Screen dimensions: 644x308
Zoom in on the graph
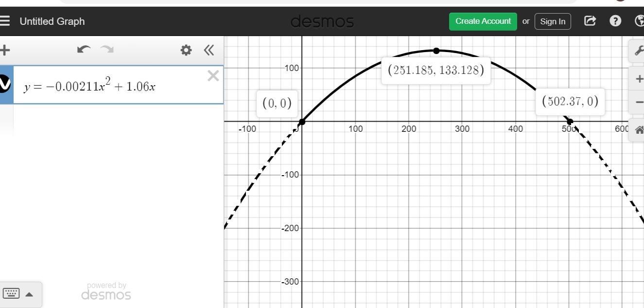[638, 79]
